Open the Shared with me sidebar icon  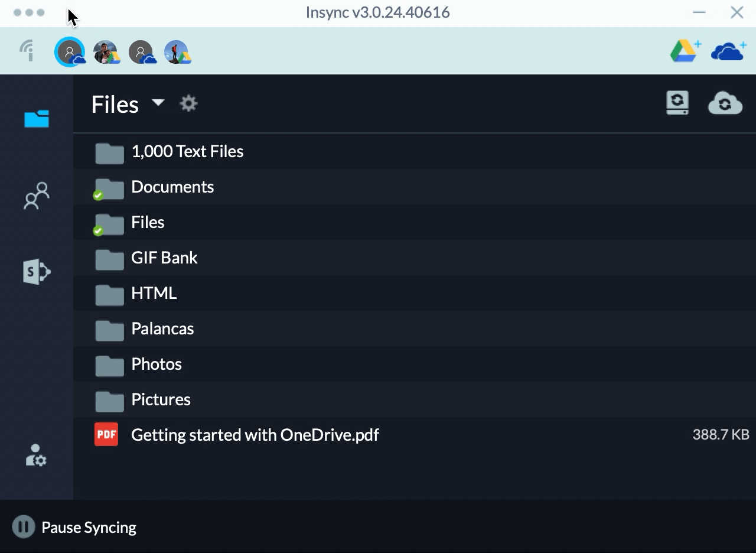click(37, 196)
